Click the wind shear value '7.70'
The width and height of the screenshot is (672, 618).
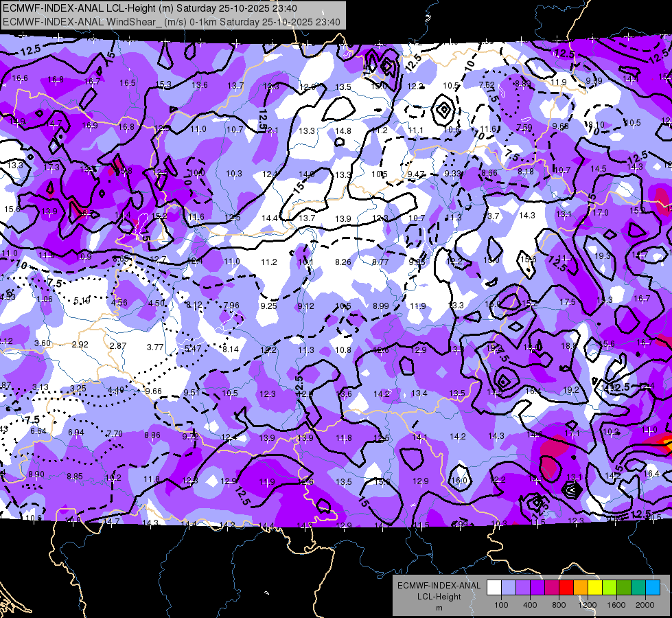[x=115, y=434]
